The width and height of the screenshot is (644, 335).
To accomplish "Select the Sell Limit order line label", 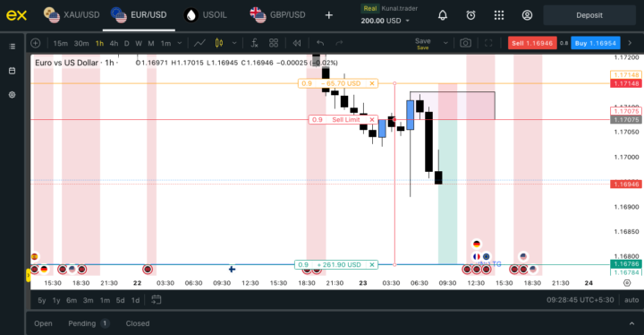I will point(346,120).
